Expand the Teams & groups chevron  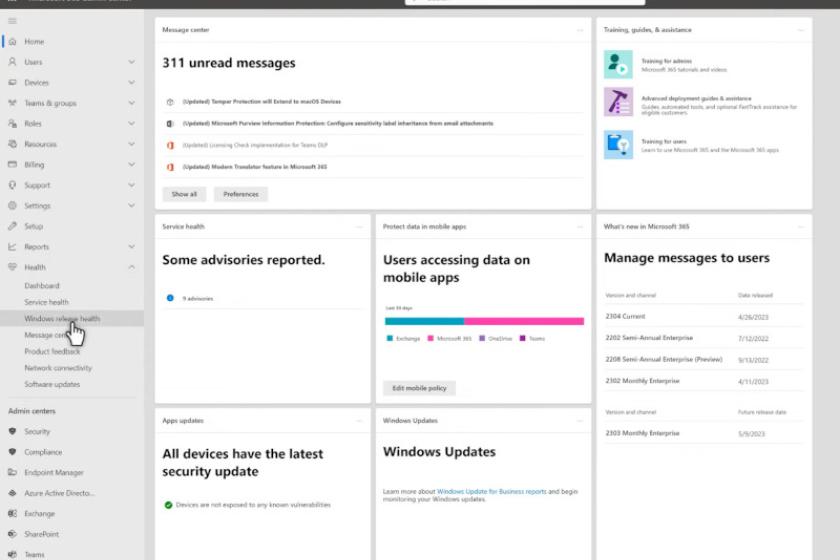coord(131,102)
